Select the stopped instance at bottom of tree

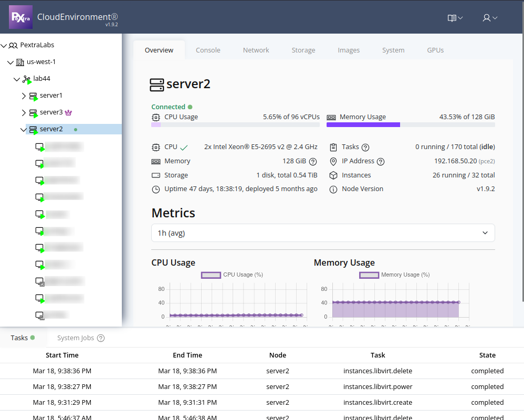point(40,316)
